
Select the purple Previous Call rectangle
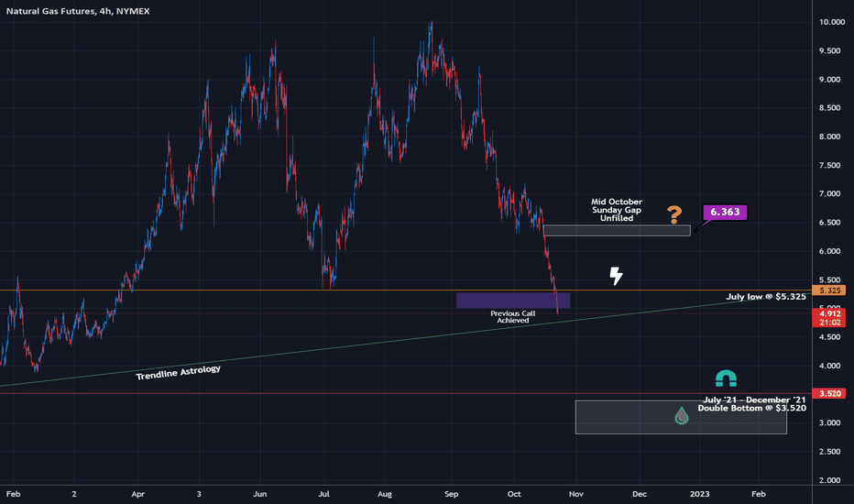513,301
